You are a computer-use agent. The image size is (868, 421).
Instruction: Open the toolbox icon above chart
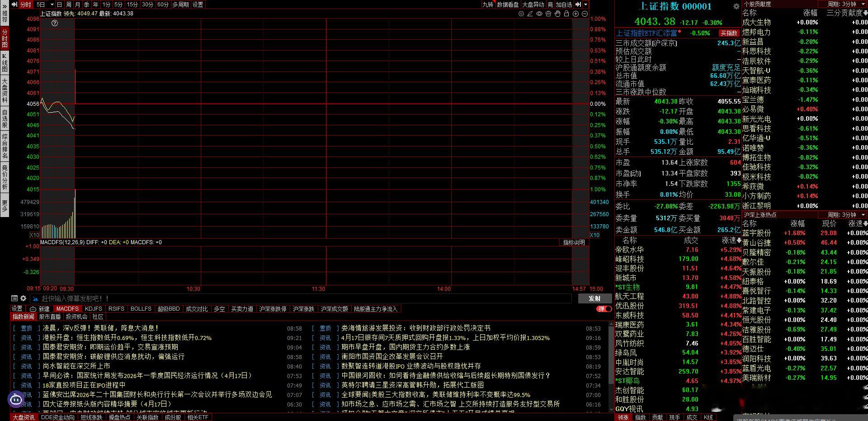pos(548,14)
